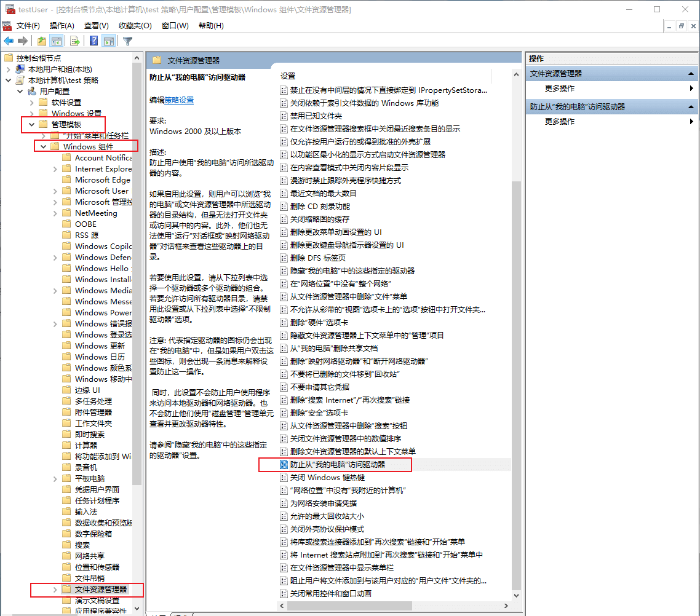Open Help via blue question mark icon
This screenshot has width=700, height=616.
point(94,41)
